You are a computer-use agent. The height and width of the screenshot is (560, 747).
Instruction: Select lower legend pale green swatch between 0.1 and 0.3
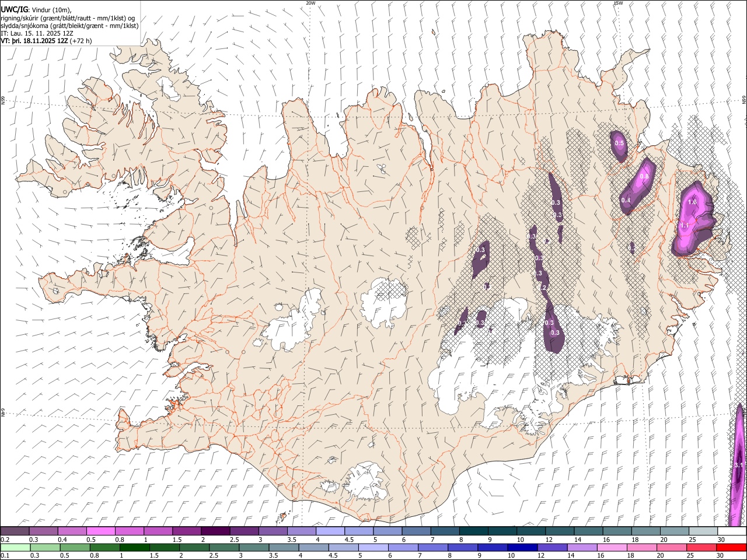tap(16, 548)
